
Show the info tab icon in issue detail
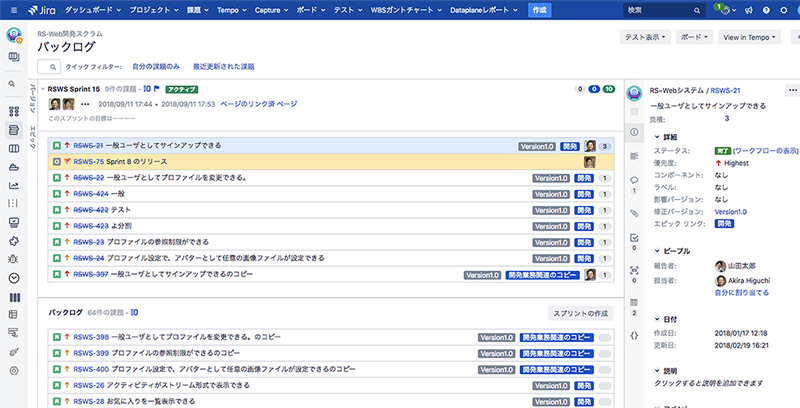pyautogui.click(x=634, y=132)
